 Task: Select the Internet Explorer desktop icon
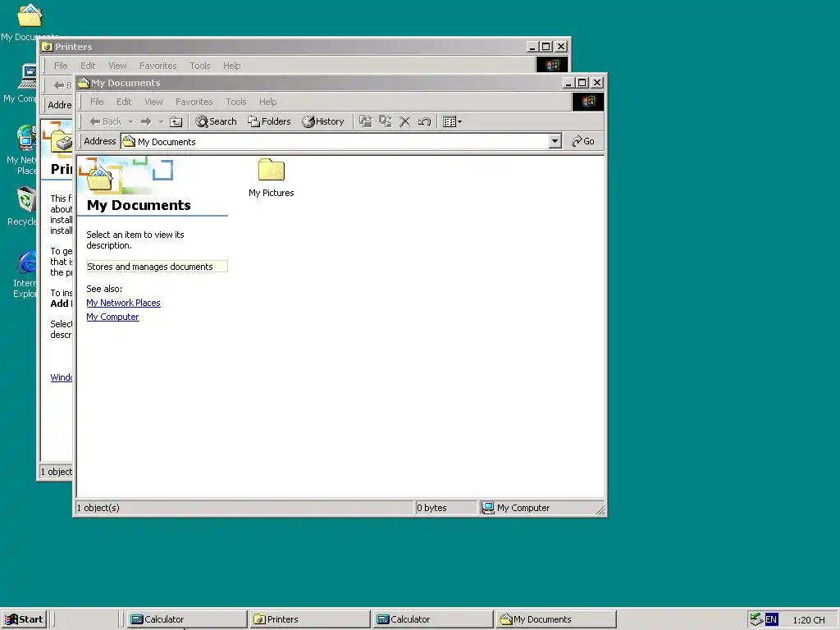(x=25, y=274)
